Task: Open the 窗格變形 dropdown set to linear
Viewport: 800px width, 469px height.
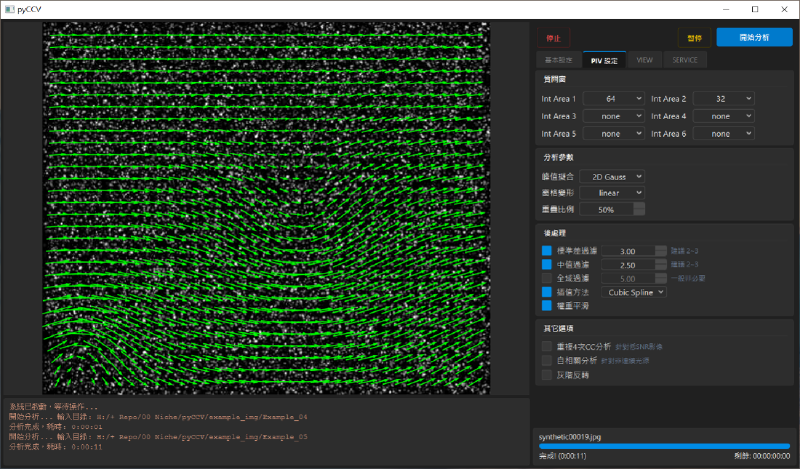Action: [612, 193]
